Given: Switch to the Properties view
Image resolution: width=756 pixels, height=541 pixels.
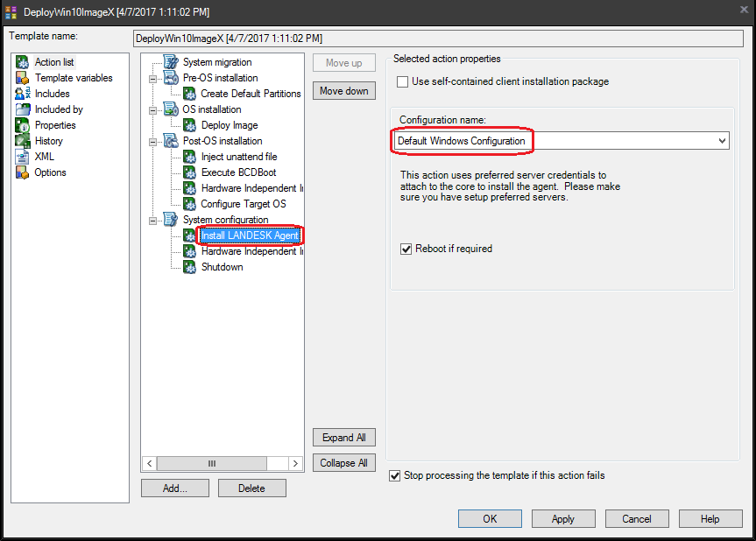Looking at the screenshot, I should (21, 124).
